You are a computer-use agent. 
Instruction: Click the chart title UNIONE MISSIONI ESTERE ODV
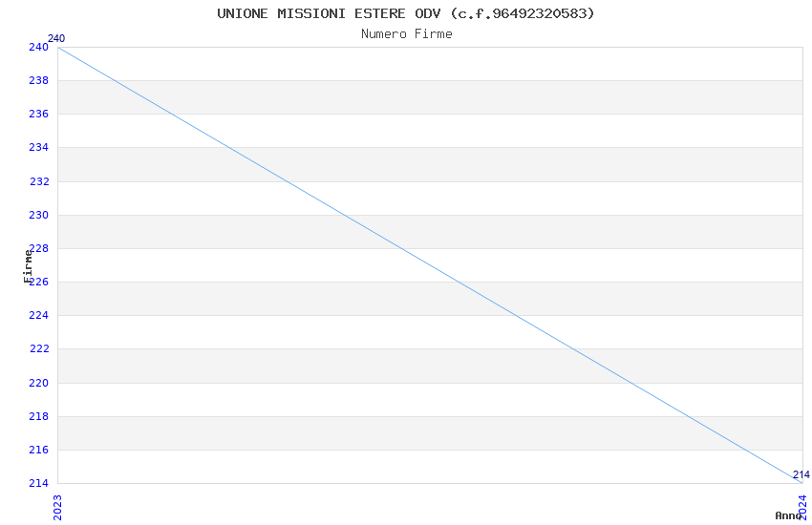pyautogui.click(x=405, y=13)
